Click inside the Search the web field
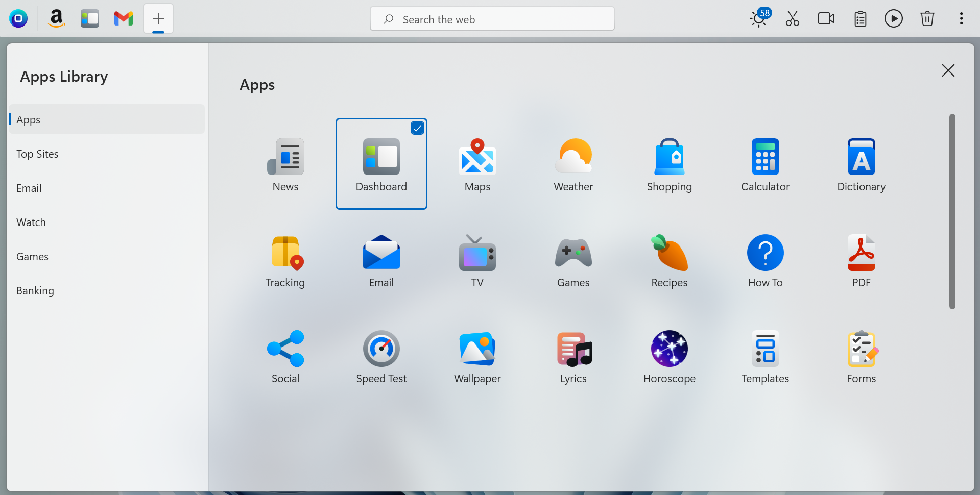This screenshot has width=980, height=495. tap(492, 19)
